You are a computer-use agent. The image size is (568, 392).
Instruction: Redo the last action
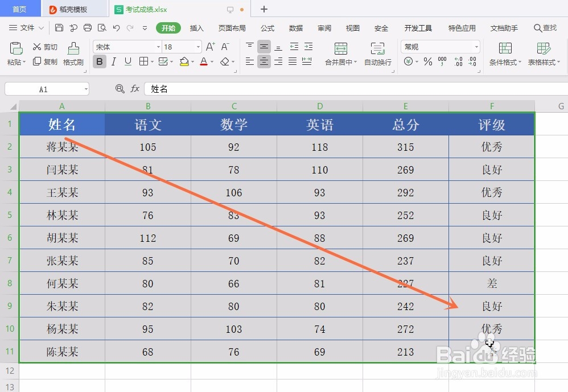pyautogui.click(x=130, y=28)
